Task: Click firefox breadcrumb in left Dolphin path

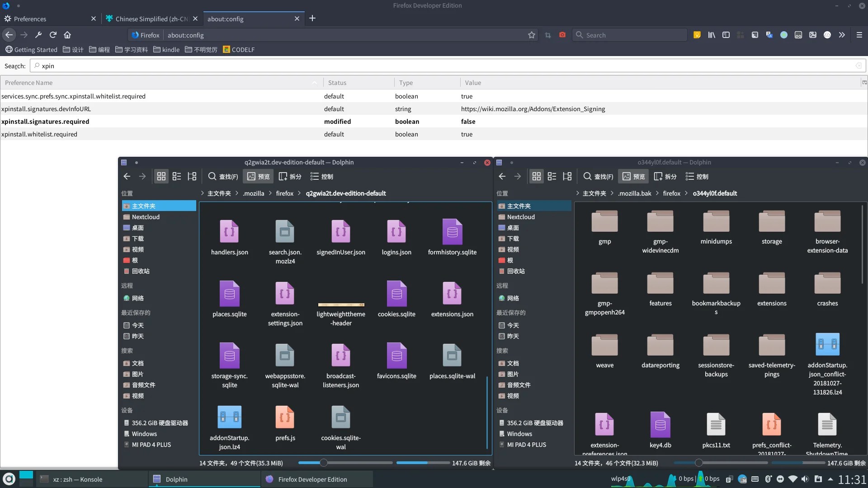Action: (x=284, y=193)
